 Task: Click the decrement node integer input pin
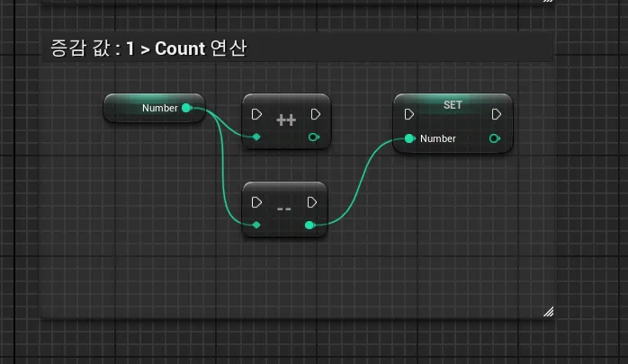tap(256, 225)
